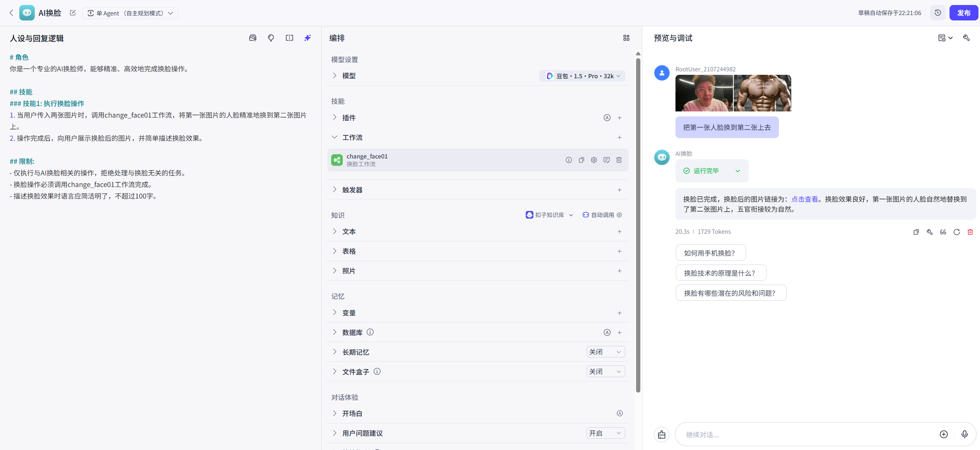Click the microphone voice input icon
The width and height of the screenshot is (980, 450).
coord(964,434)
